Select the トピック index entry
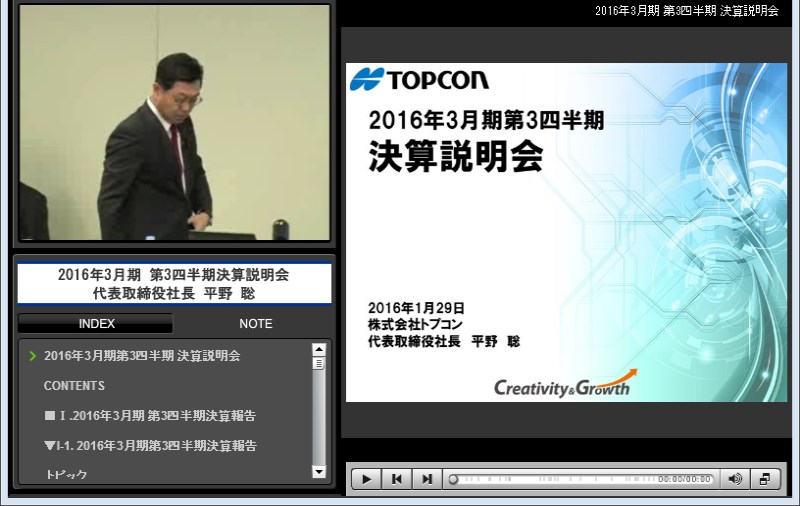Image resolution: width=800 pixels, height=506 pixels. click(66, 474)
